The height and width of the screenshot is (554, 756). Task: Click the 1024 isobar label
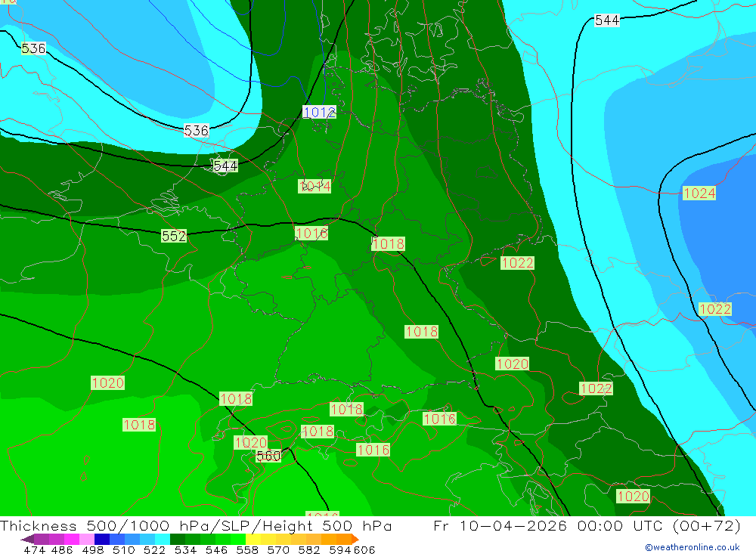pos(699,193)
